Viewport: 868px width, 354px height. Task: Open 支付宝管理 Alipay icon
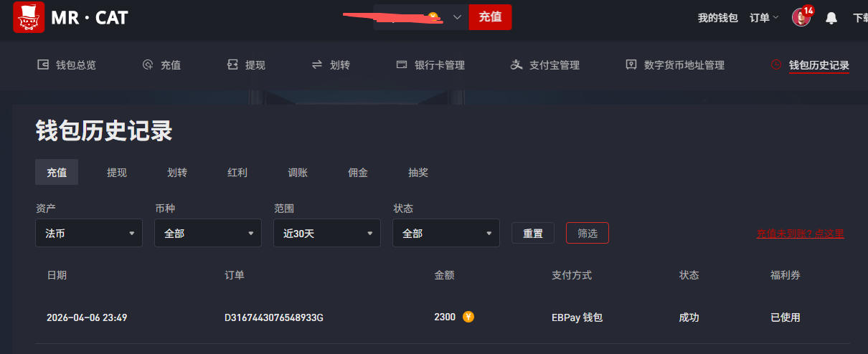click(516, 64)
